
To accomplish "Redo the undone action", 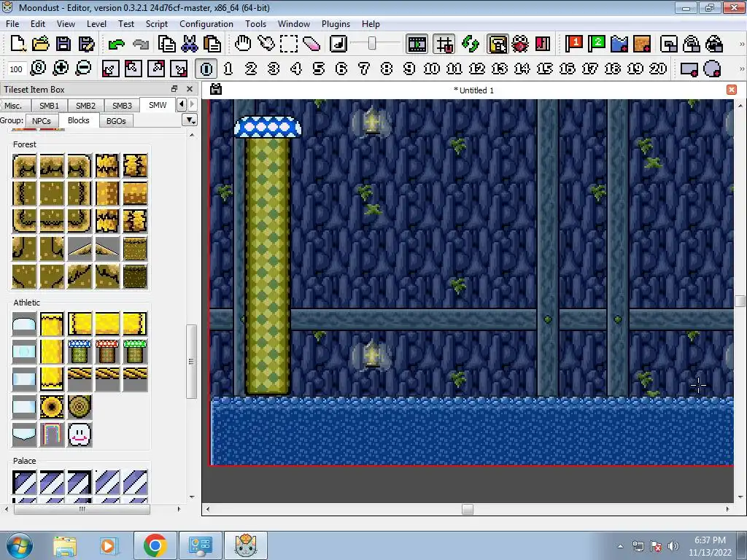I will click(x=141, y=44).
